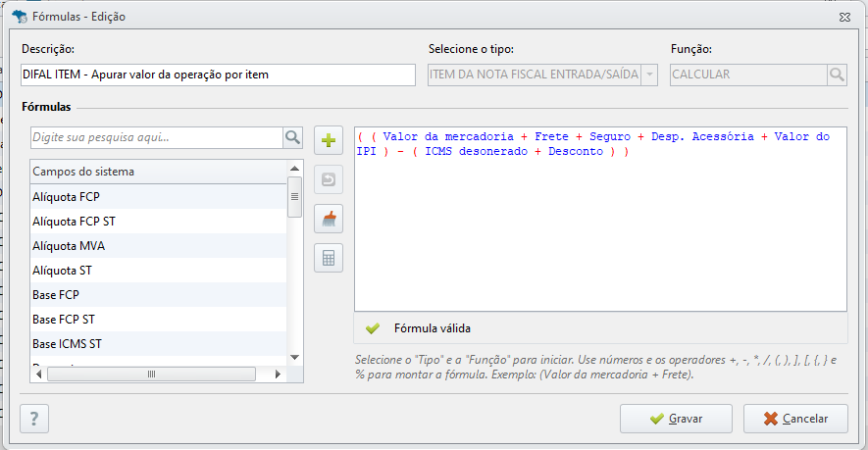This screenshot has height=450, width=868.
Task: Click the Cancelar button
Action: tap(795, 419)
